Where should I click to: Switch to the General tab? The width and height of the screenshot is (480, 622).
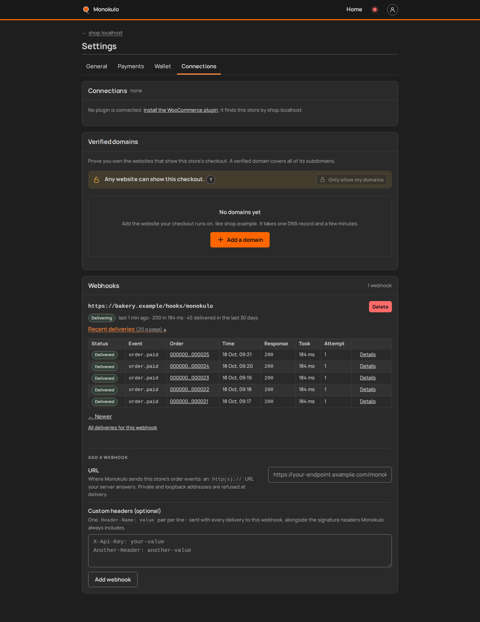click(x=96, y=66)
